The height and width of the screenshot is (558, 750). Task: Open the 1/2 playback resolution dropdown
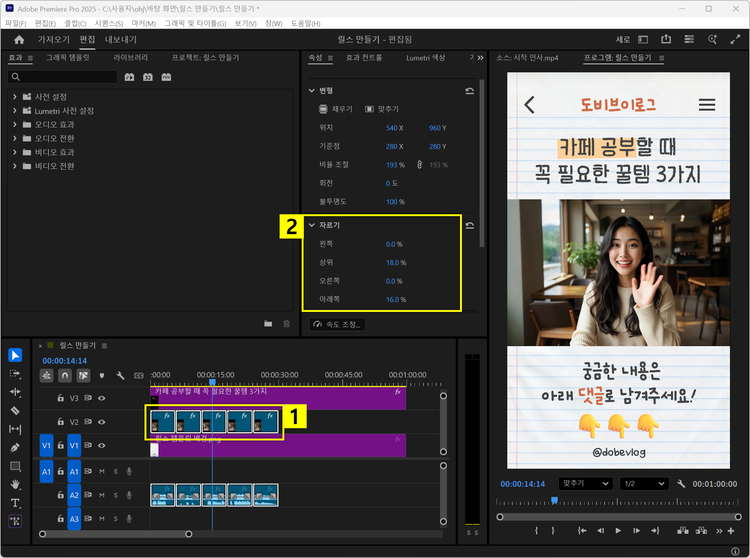[x=644, y=484]
